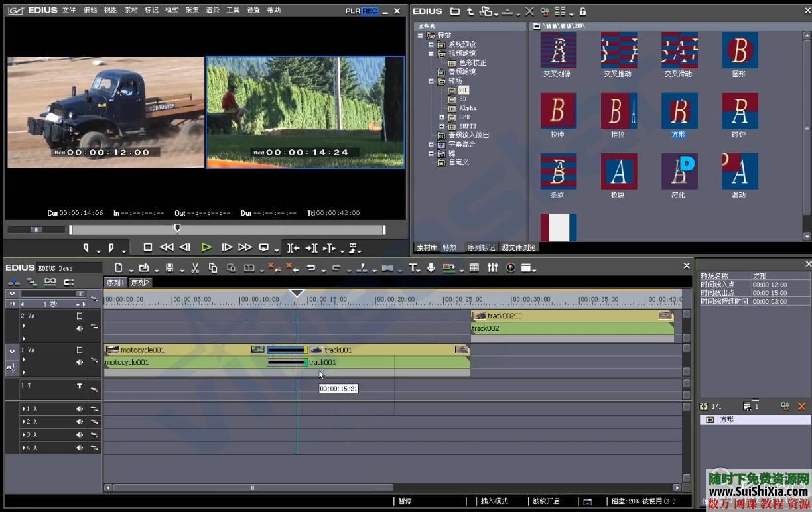Click the Save project floppy icon
Image resolution: width=812 pixels, height=512 pixels.
[x=170, y=268]
